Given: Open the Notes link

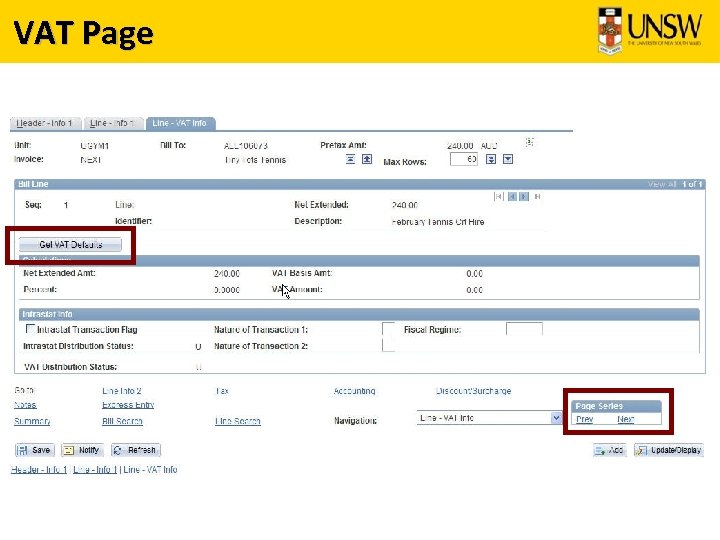Looking at the screenshot, I should pyautogui.click(x=25, y=405).
